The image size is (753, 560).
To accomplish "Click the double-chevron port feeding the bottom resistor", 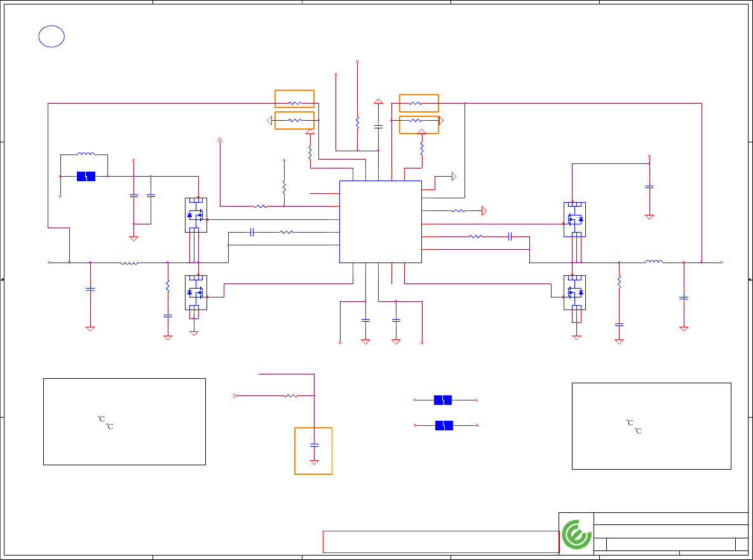I will click(x=234, y=396).
